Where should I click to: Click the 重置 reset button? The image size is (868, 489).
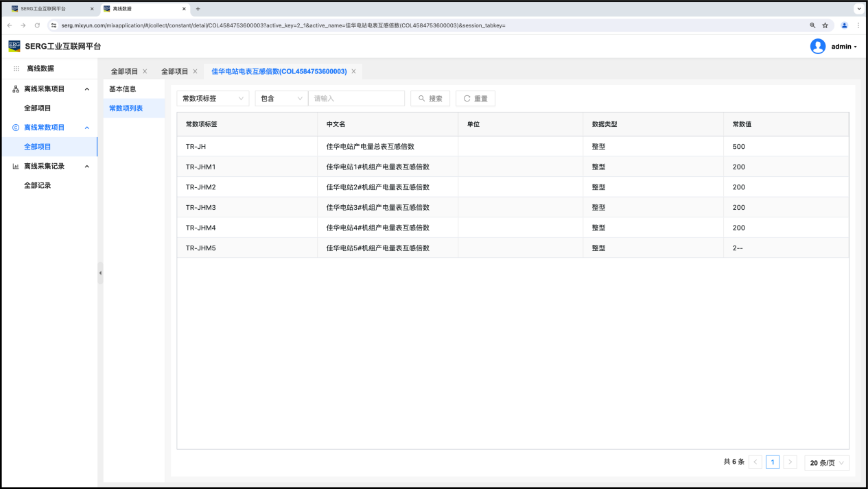[475, 99]
